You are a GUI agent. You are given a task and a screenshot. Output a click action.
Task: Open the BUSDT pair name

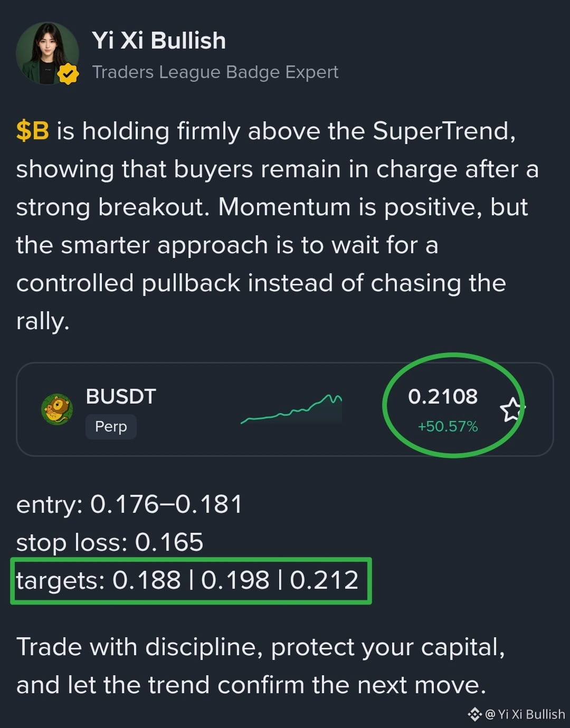tap(121, 397)
